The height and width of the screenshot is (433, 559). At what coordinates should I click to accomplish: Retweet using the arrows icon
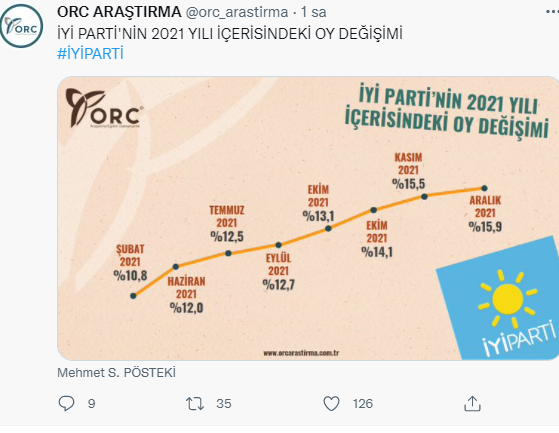(x=195, y=404)
